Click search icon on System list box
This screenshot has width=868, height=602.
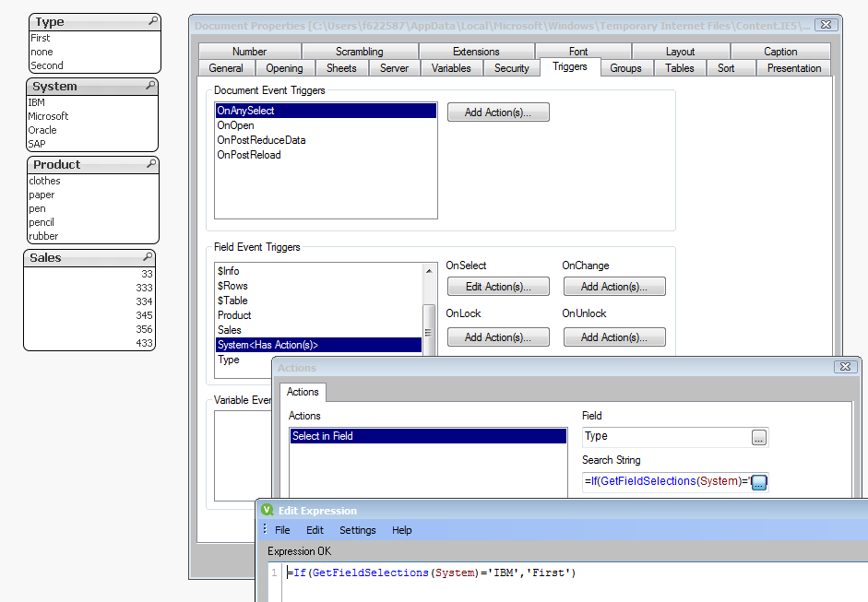pyautogui.click(x=149, y=86)
